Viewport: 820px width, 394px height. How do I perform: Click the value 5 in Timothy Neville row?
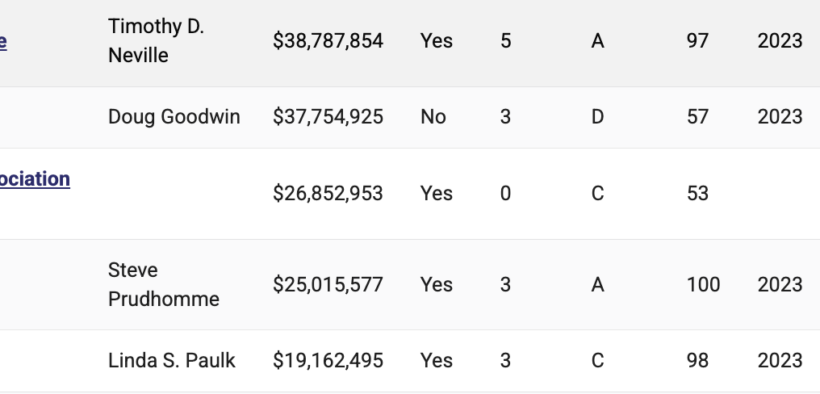505,41
